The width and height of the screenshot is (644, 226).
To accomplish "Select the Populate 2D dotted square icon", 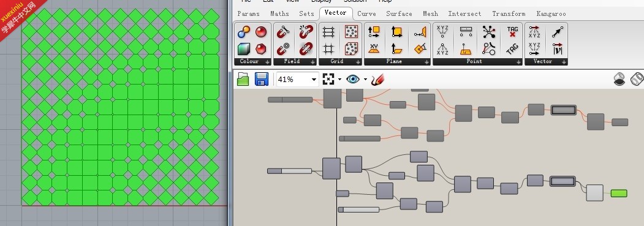I will pos(351,32).
